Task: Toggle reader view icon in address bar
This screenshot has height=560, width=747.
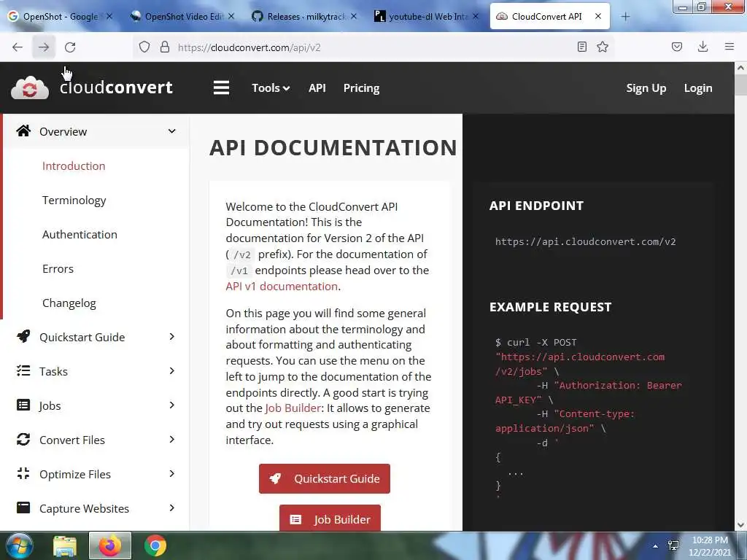Action: coord(581,47)
